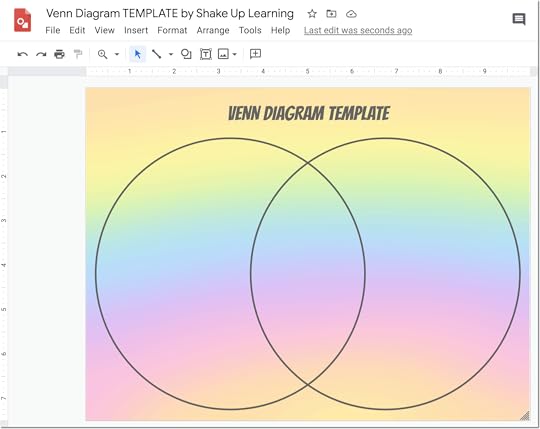Click the vertical ruler at mark 4
This screenshot has width=540, height=429.
click(4, 265)
